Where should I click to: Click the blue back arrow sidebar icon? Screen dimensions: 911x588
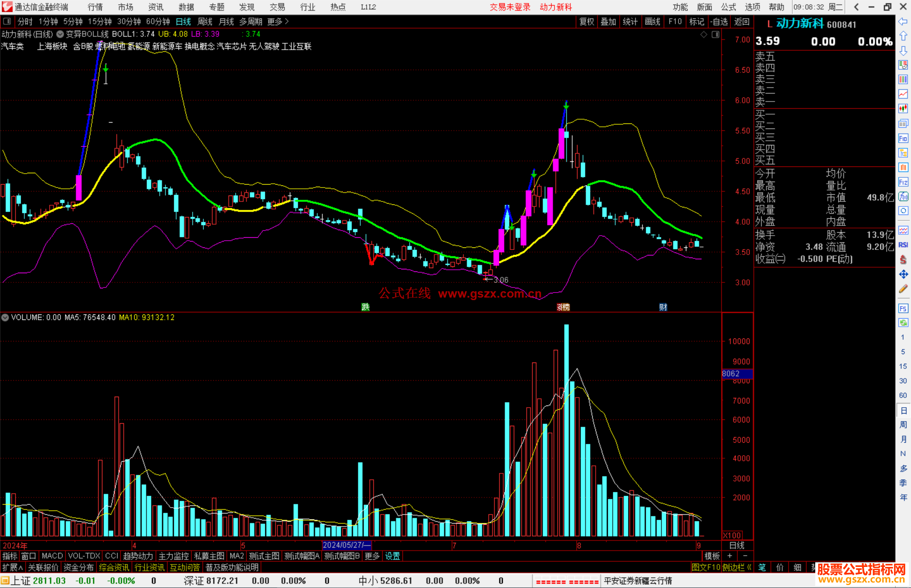pyautogui.click(x=903, y=21)
